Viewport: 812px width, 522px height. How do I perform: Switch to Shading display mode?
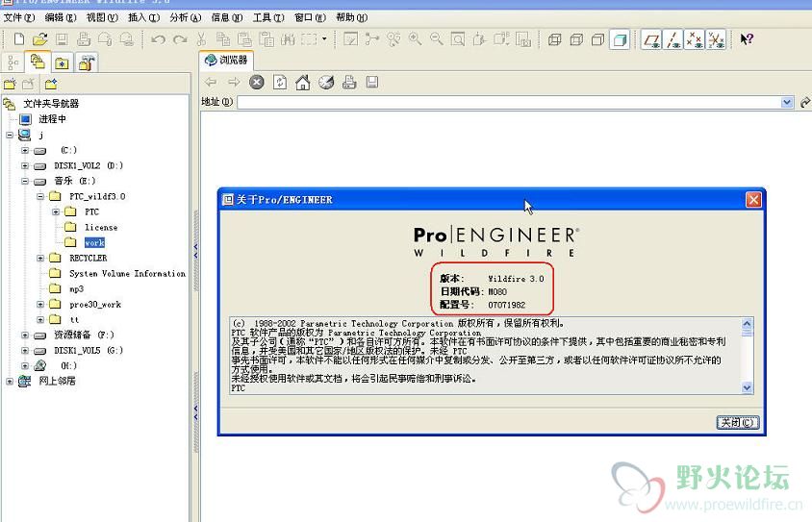tap(620, 39)
